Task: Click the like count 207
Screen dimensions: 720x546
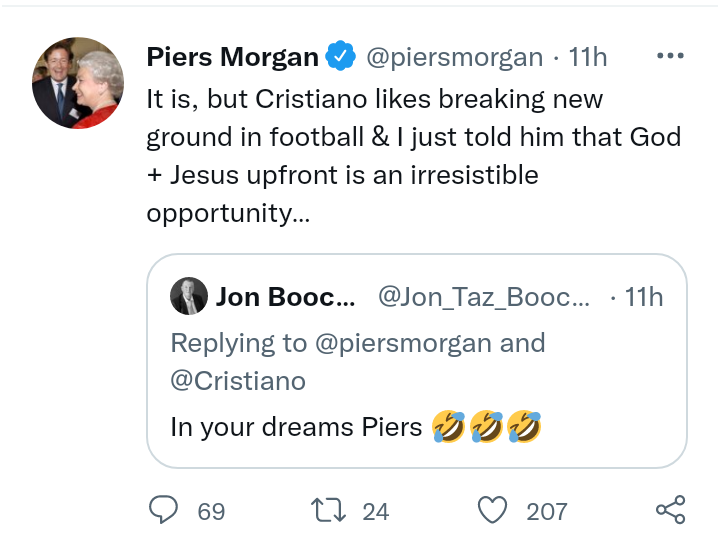Action: coord(547,512)
